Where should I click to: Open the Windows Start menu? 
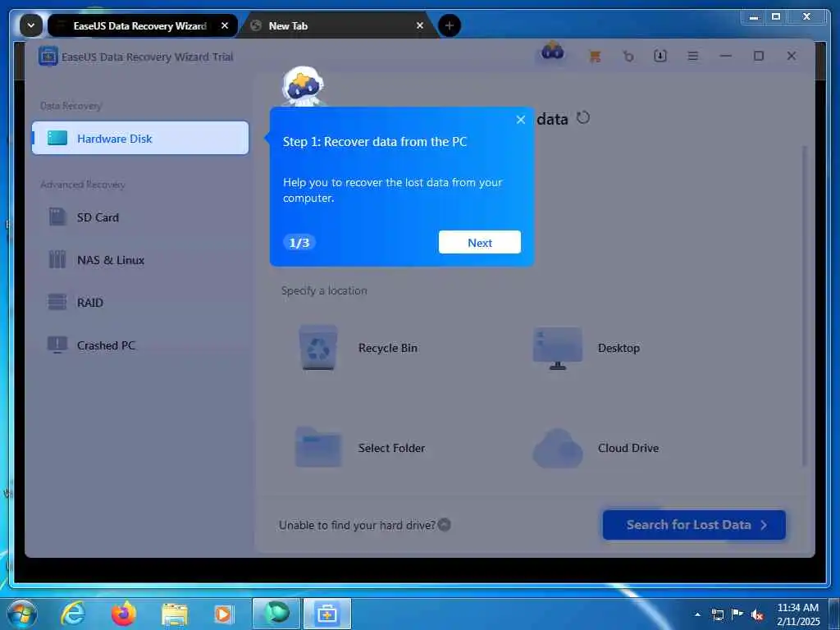[x=22, y=614]
